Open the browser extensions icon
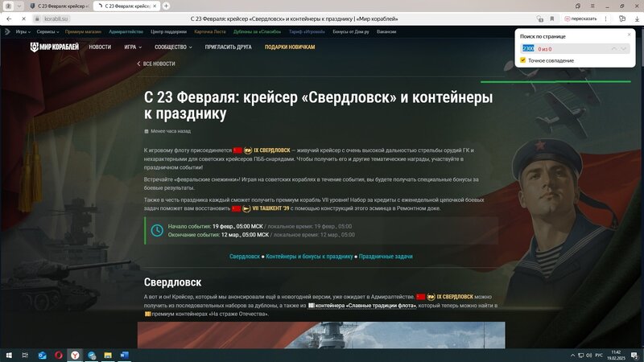The height and width of the screenshot is (362, 644). click(x=622, y=19)
